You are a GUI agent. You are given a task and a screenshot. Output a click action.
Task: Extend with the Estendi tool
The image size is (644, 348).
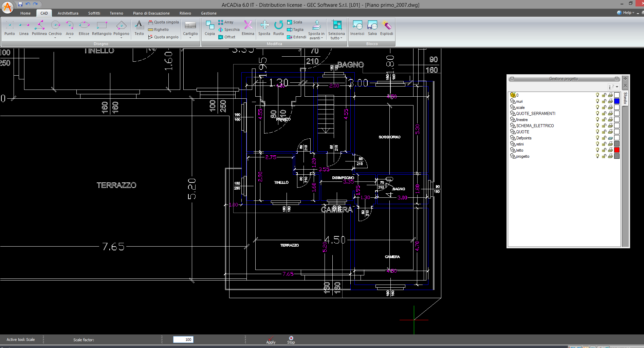(x=296, y=37)
